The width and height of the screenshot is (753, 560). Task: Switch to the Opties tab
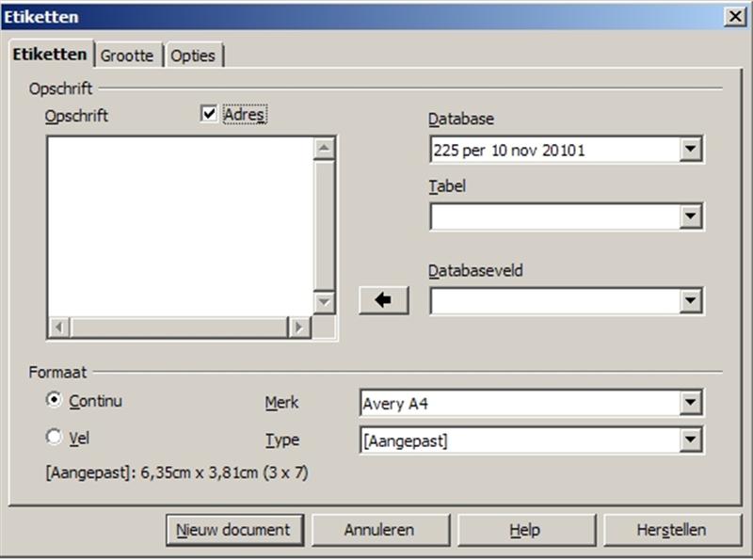pyautogui.click(x=193, y=56)
